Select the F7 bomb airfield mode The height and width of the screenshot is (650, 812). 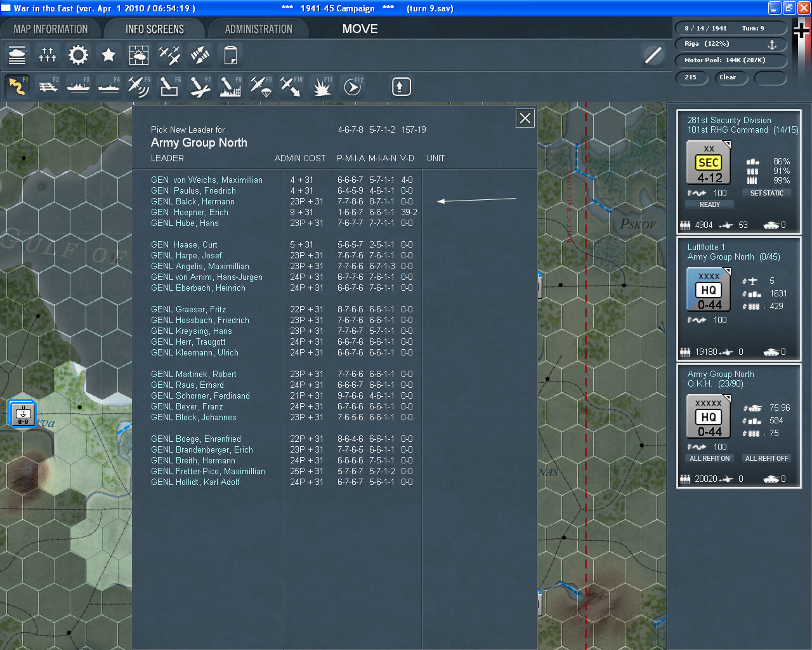(x=200, y=86)
